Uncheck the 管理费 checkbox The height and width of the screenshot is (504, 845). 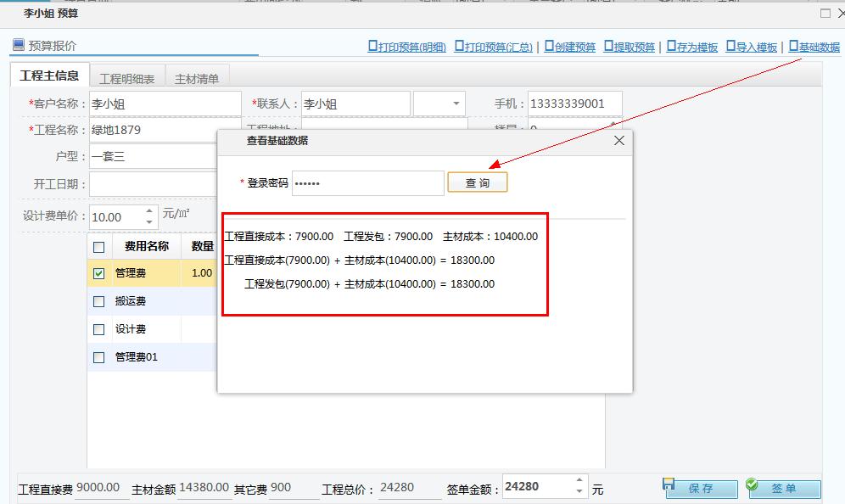(x=98, y=273)
